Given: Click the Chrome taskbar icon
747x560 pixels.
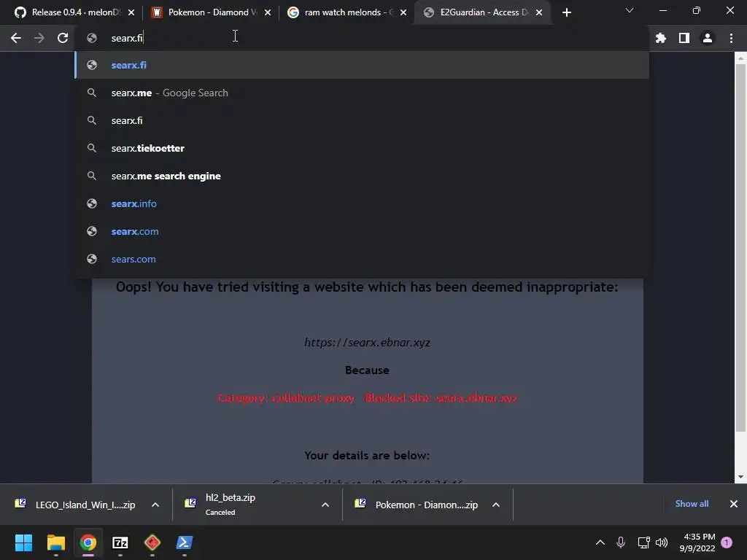Looking at the screenshot, I should coord(88,542).
